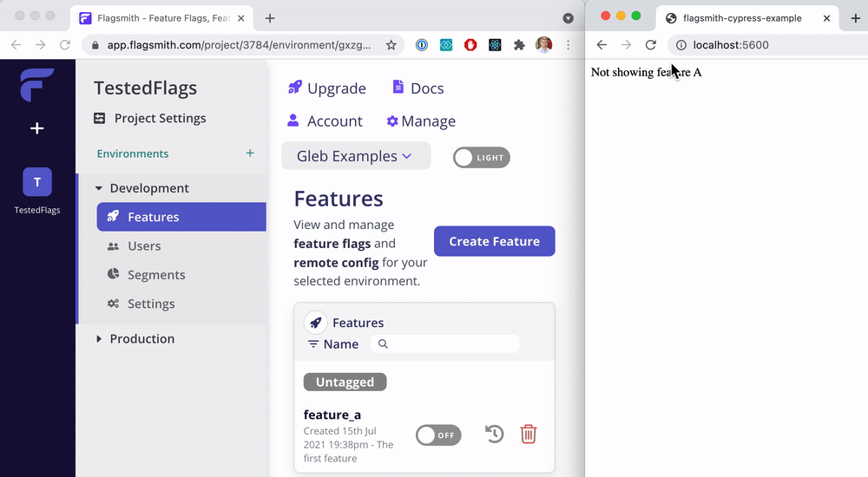Click the Name sort filter
868x477 pixels.
tap(333, 344)
